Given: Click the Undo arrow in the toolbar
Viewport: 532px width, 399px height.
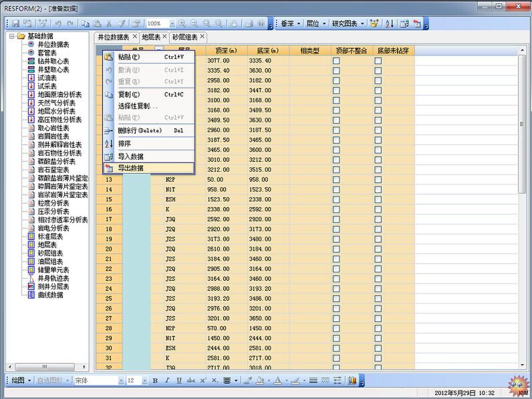Looking at the screenshot, I should tap(58, 23).
